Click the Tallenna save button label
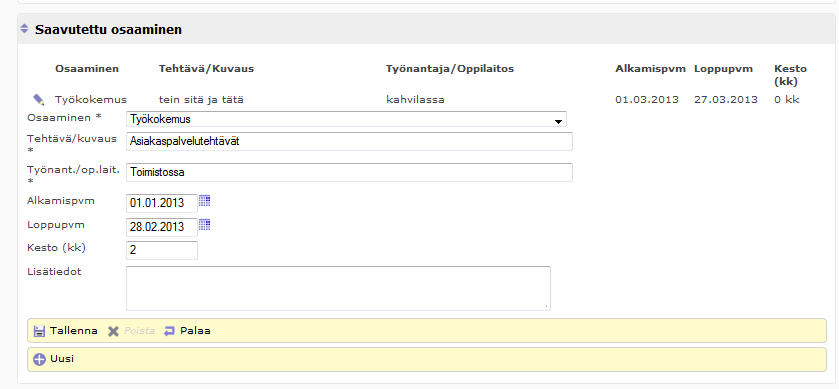 tap(74, 331)
